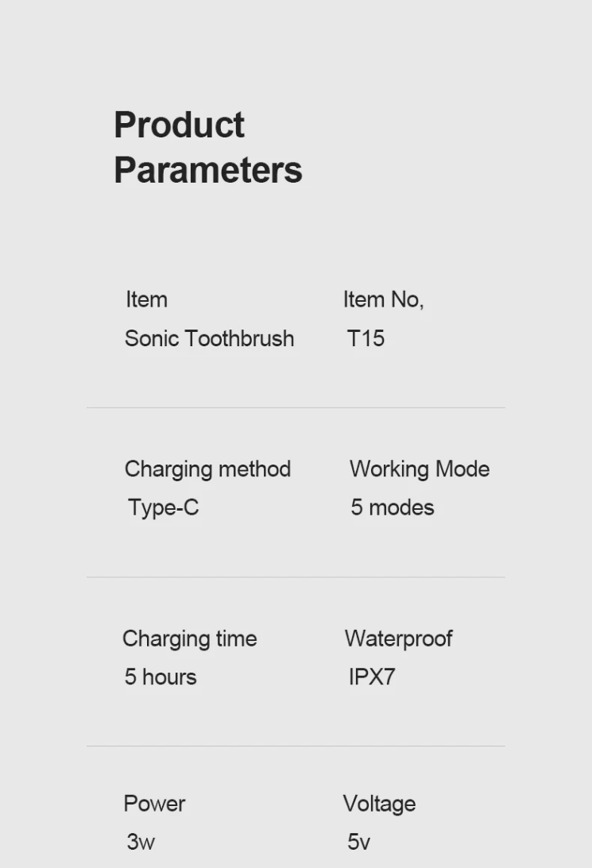Click the divider line below "Sonic Toothbrush"

(x=296, y=407)
